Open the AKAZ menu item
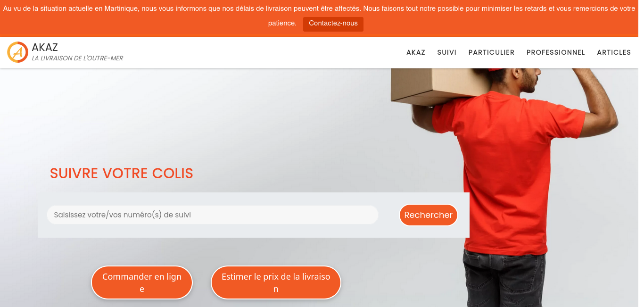 click(416, 52)
